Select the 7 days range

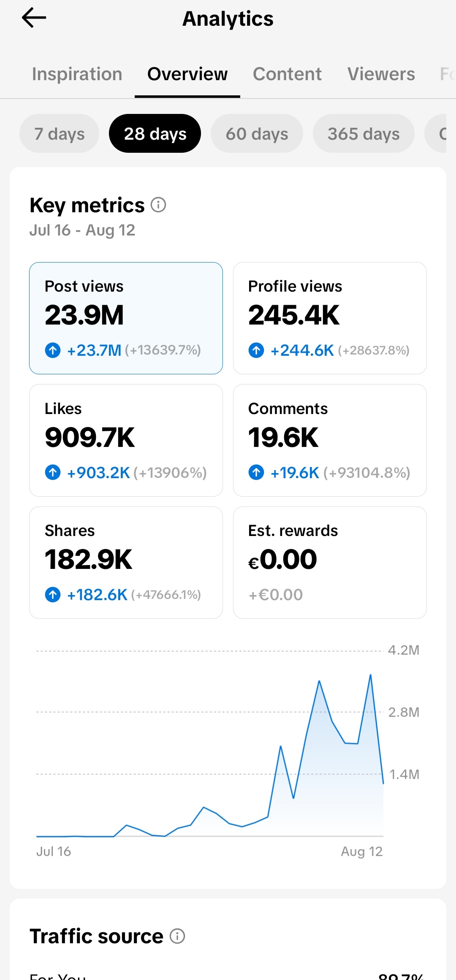(x=60, y=133)
